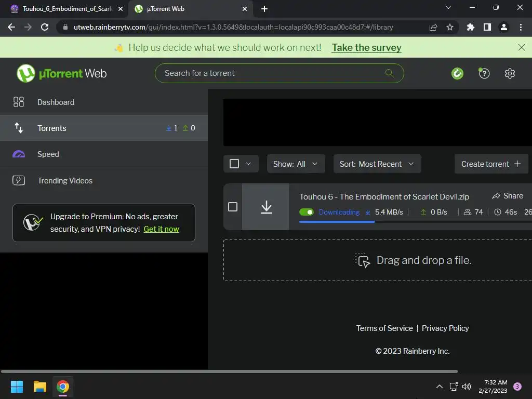Open the notification badge showing 3
Viewport: 532px width, 399px height.
coord(517,387)
